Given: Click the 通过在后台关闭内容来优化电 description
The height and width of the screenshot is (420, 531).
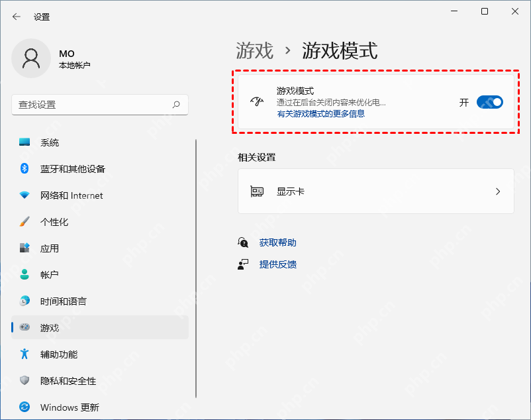Looking at the screenshot, I should tap(331, 102).
